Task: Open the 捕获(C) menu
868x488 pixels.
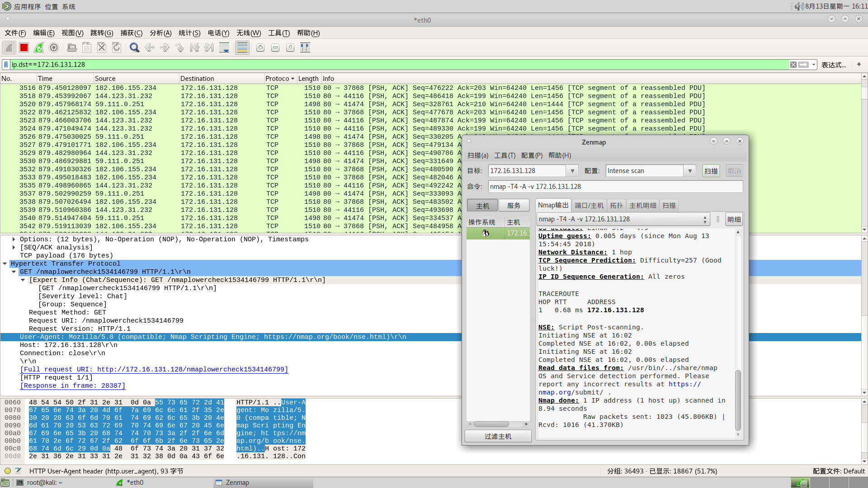Action: pyautogui.click(x=131, y=33)
